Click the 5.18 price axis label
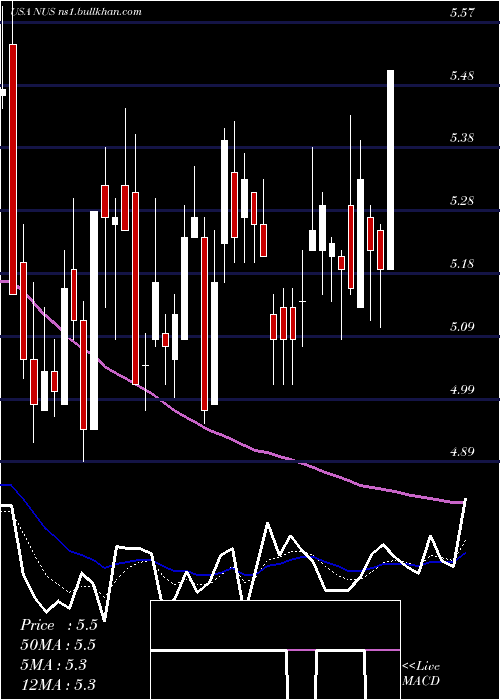 click(462, 263)
